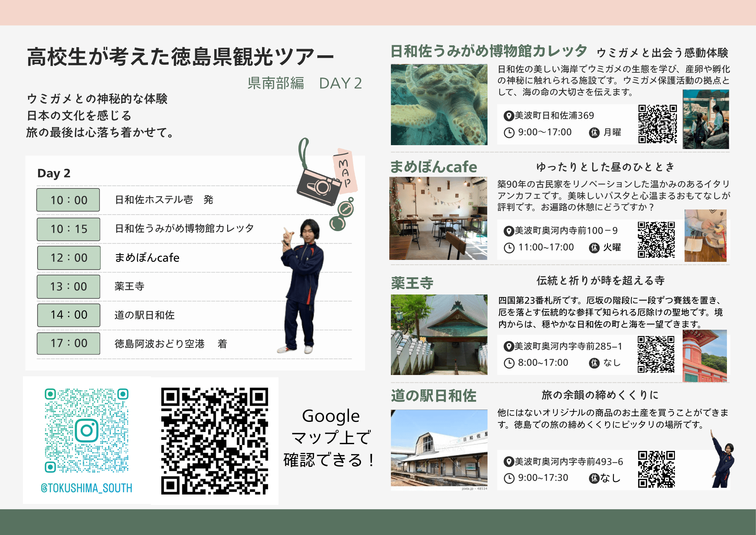Click the sea turtle photo

[439, 104]
